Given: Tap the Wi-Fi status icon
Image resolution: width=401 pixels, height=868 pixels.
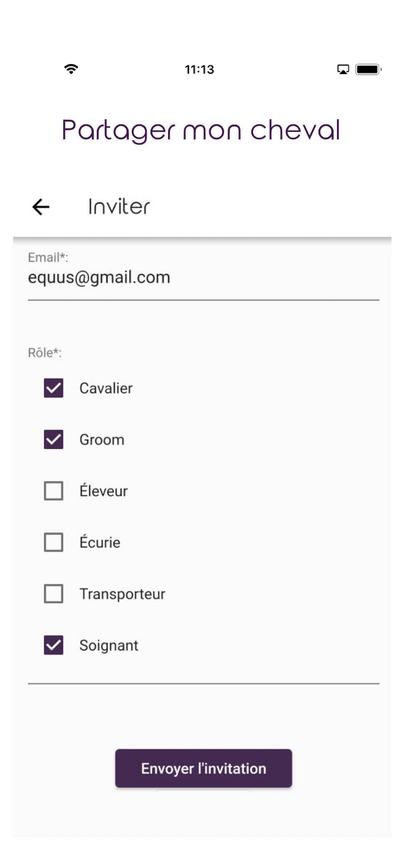Looking at the screenshot, I should 71,69.
